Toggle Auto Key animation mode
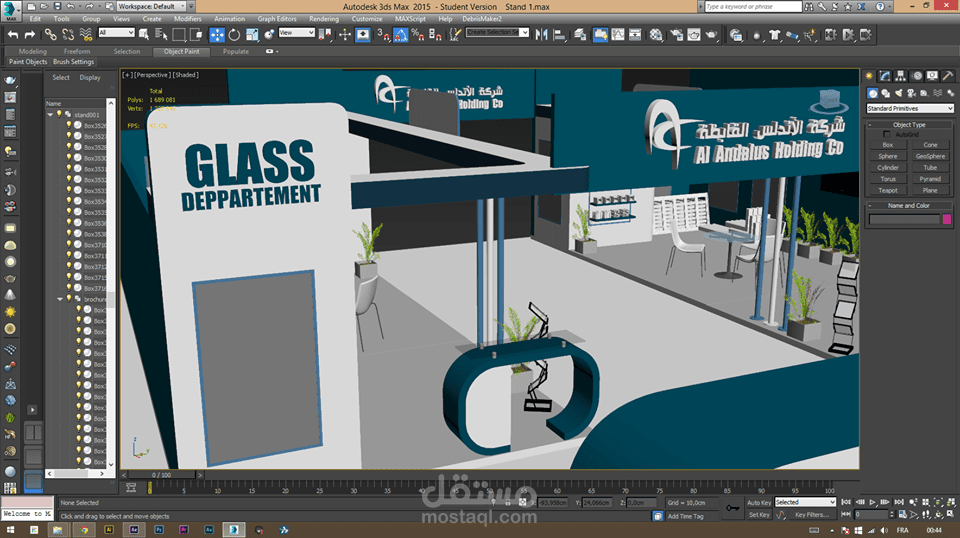Screen dimensions: 960x538 pos(759,503)
